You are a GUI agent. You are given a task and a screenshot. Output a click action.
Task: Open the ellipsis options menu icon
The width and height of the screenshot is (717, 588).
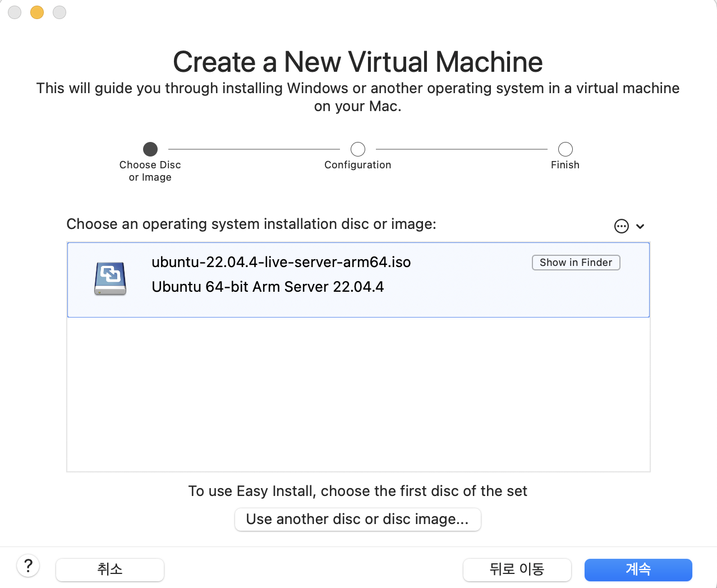click(622, 226)
